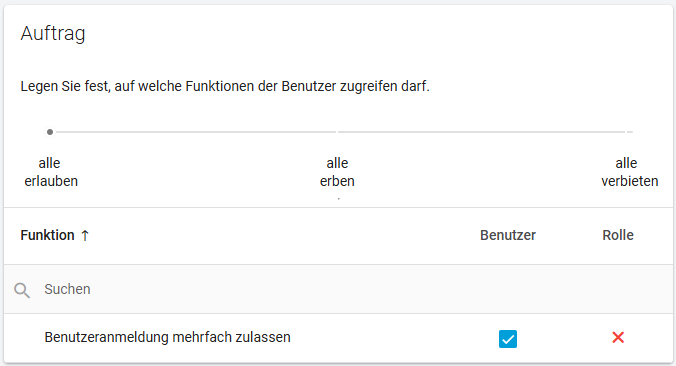Uncheck Benutzer checkbox for Benutzeranmeldung mehrfach zulassen
Image resolution: width=676 pixels, height=366 pixels.
tap(508, 338)
